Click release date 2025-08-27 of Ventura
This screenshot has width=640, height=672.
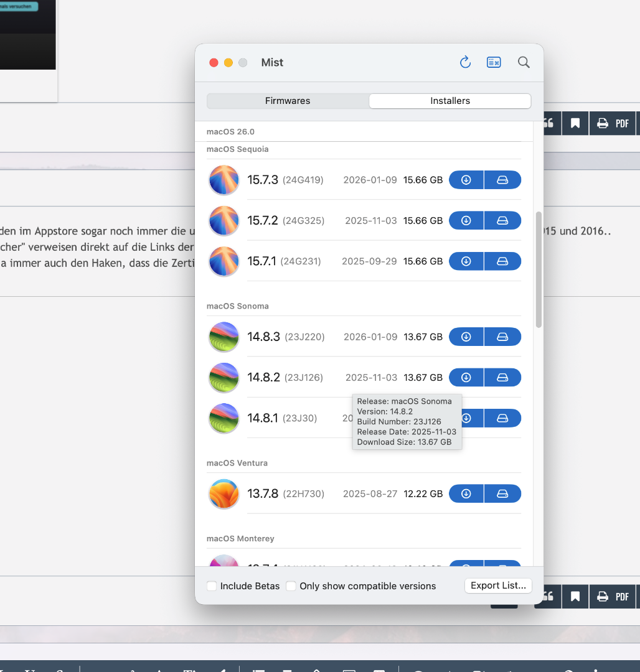click(x=370, y=493)
